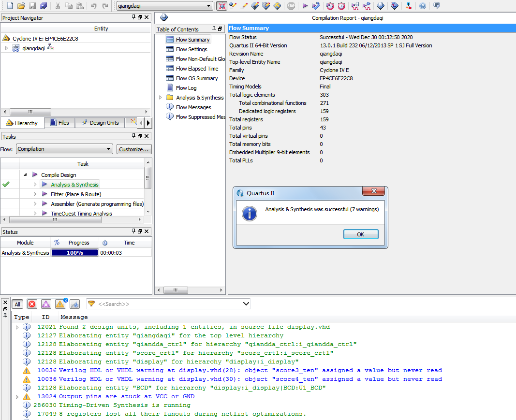Expand the warning 13024 Output pins stuck

17,397
